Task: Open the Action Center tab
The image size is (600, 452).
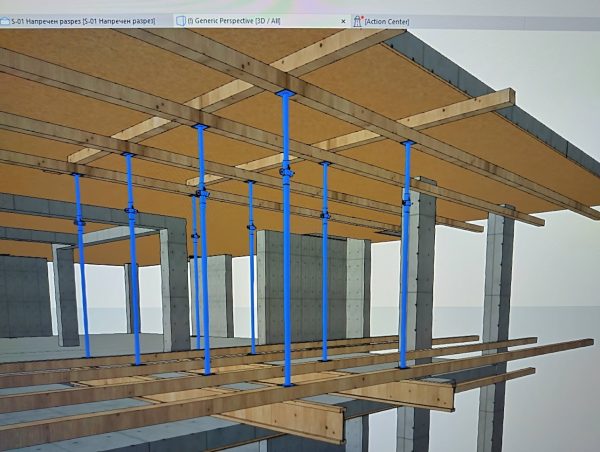Action: (x=387, y=21)
